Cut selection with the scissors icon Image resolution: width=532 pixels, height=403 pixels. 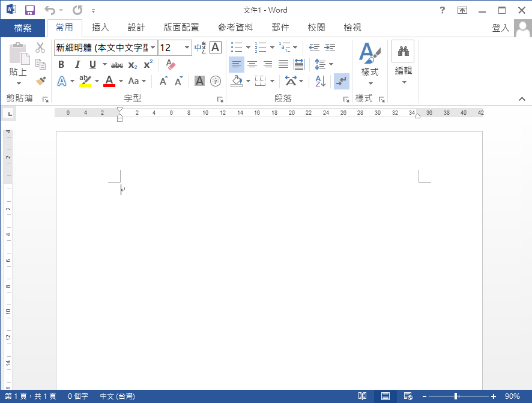(x=40, y=47)
